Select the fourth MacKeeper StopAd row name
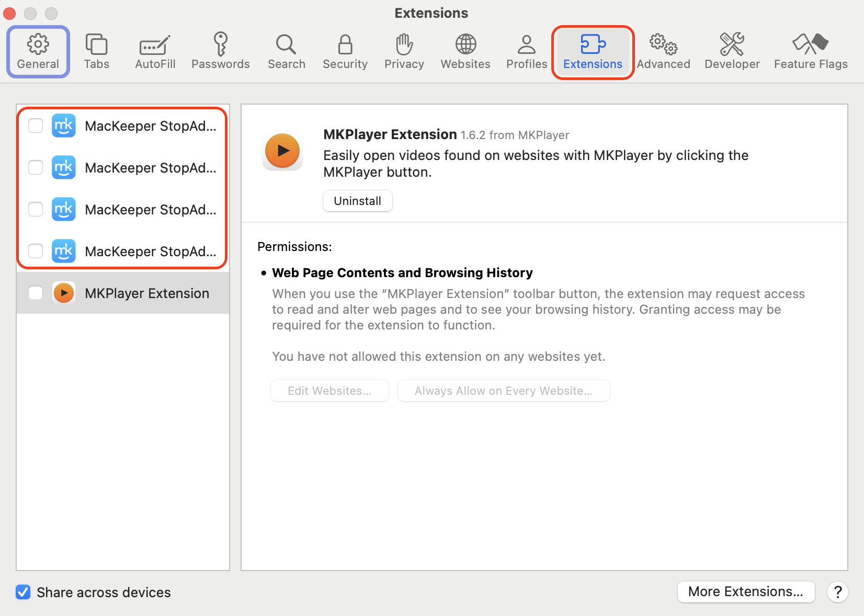 151,252
